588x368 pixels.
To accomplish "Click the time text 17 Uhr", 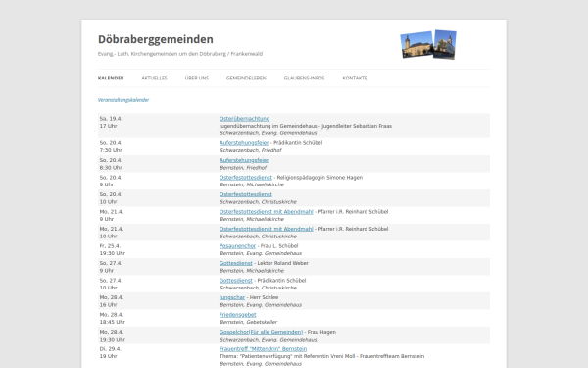I will click(108, 126).
